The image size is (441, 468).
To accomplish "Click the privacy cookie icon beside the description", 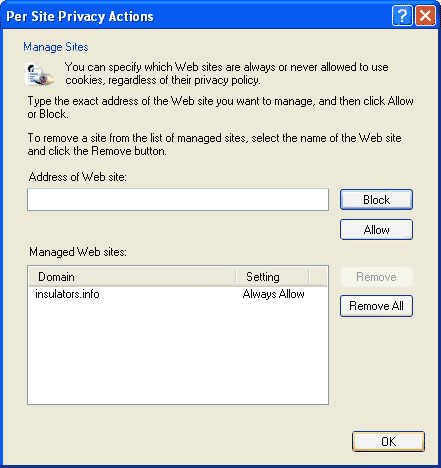I will point(39,74).
